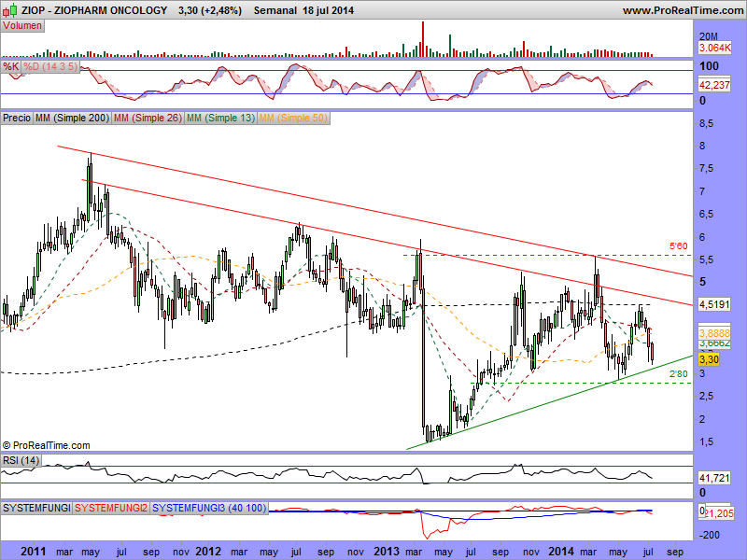Click the www.ProRealTime.com link

[x=683, y=10]
